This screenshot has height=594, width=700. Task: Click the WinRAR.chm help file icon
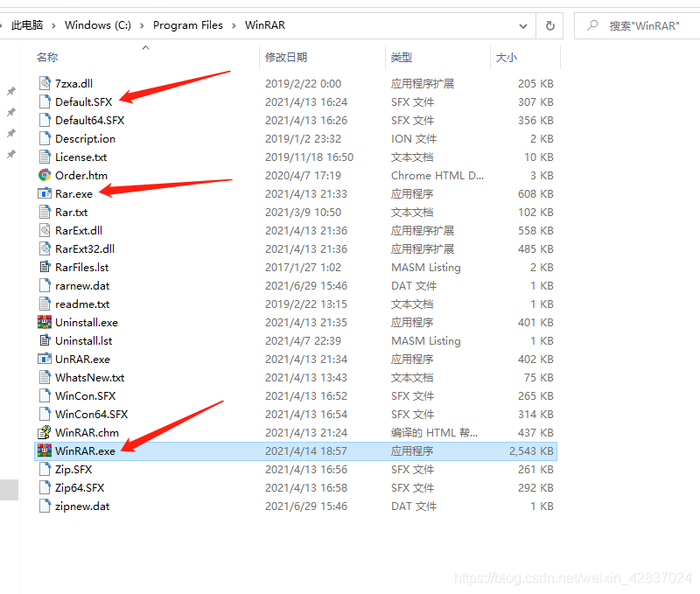(45, 432)
